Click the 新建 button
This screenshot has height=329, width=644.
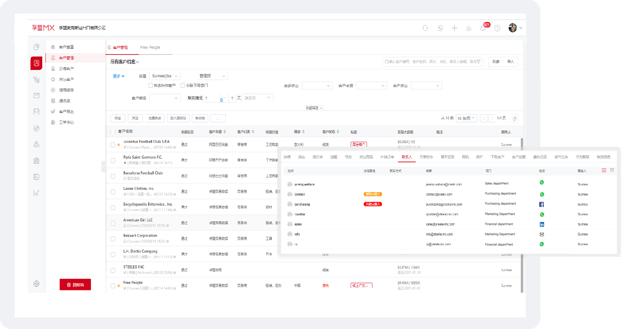pyautogui.click(x=496, y=62)
